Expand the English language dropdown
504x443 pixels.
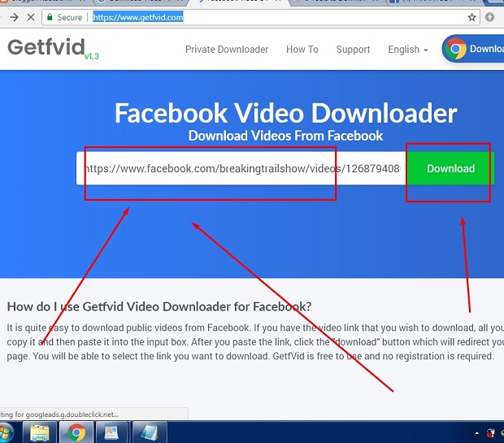[x=407, y=50]
